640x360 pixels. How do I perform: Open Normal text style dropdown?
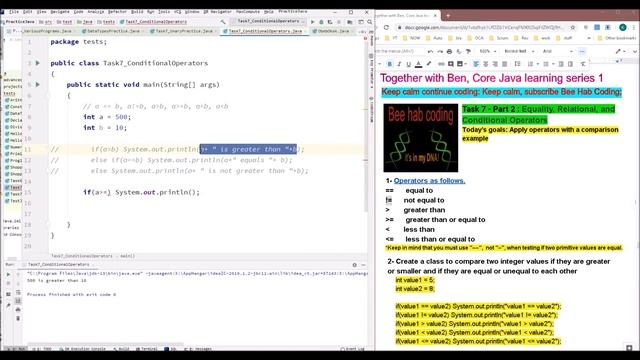pos(519,51)
